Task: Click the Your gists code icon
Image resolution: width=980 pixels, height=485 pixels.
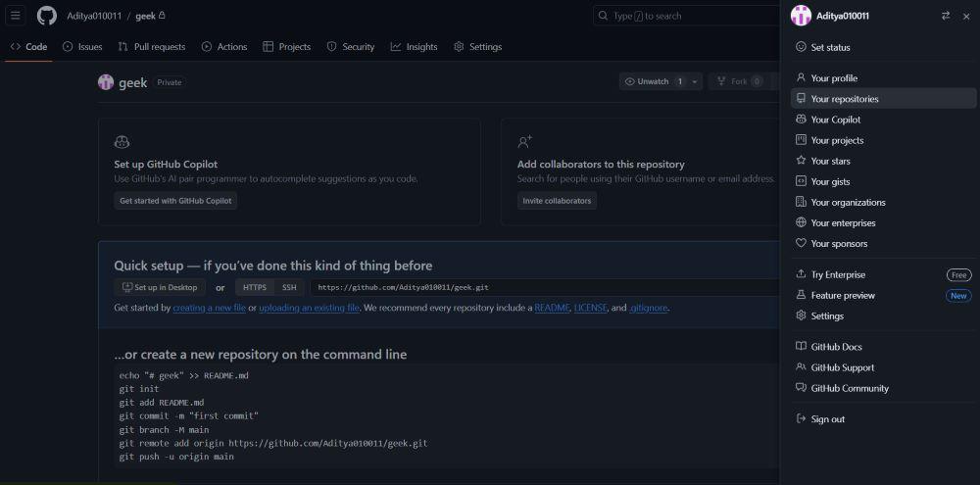Action: pyautogui.click(x=801, y=181)
